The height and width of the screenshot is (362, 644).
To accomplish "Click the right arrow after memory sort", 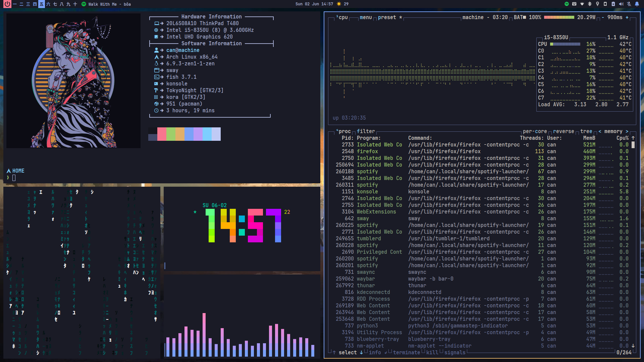I will click(627, 131).
